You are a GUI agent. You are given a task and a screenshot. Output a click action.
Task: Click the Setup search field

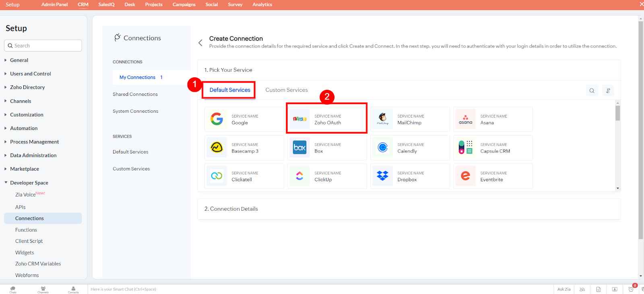point(43,46)
